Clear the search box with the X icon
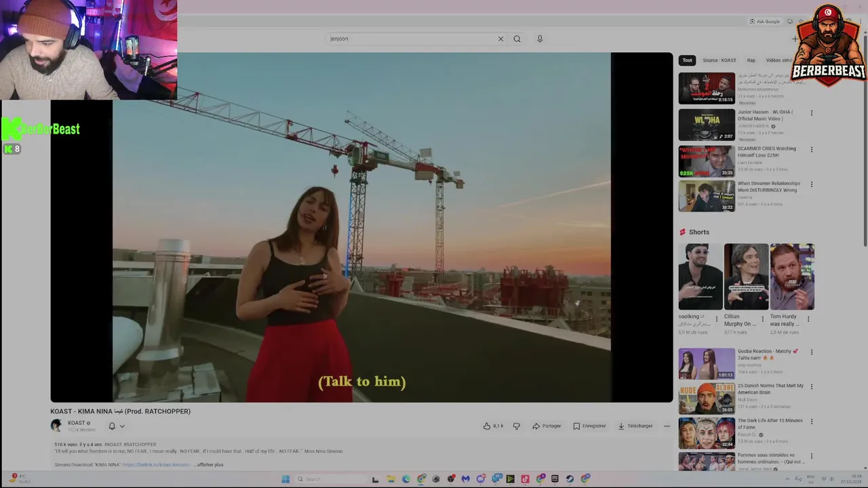This screenshot has height=488, width=868. pyautogui.click(x=500, y=39)
